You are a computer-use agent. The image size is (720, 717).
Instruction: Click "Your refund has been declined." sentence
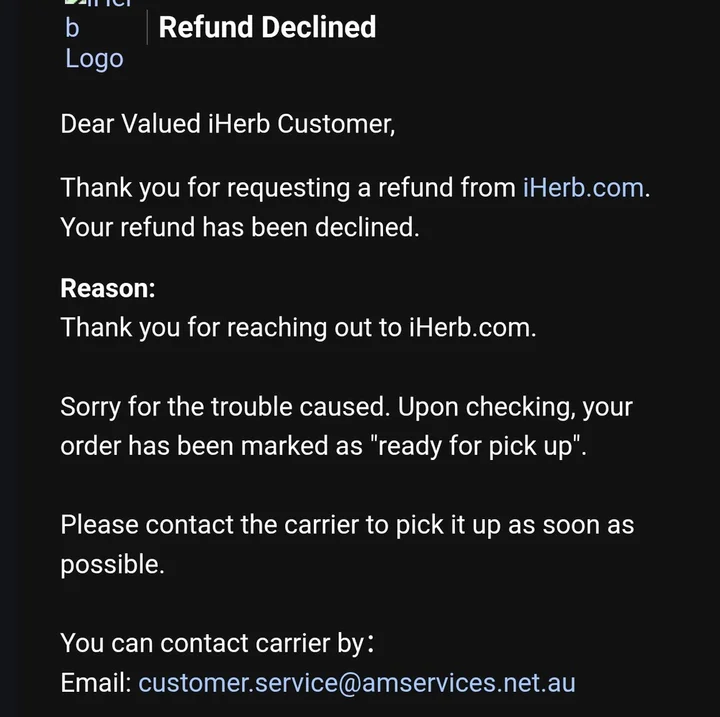click(240, 227)
